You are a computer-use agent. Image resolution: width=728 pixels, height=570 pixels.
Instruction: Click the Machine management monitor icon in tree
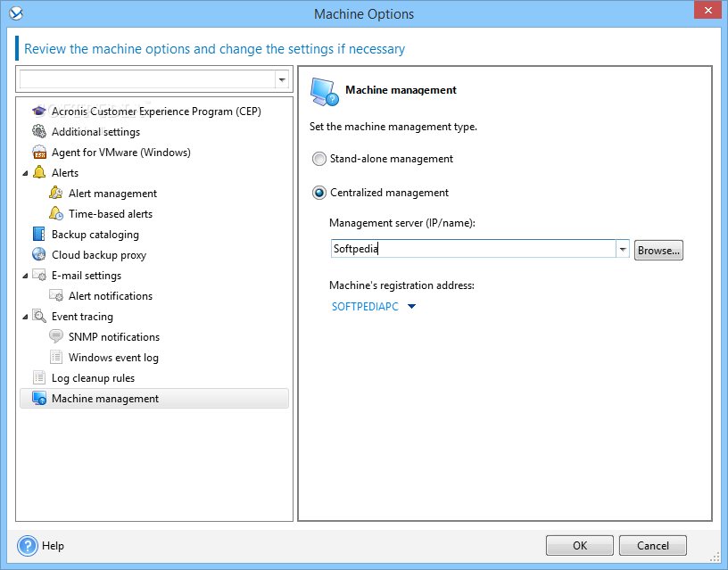(x=39, y=398)
